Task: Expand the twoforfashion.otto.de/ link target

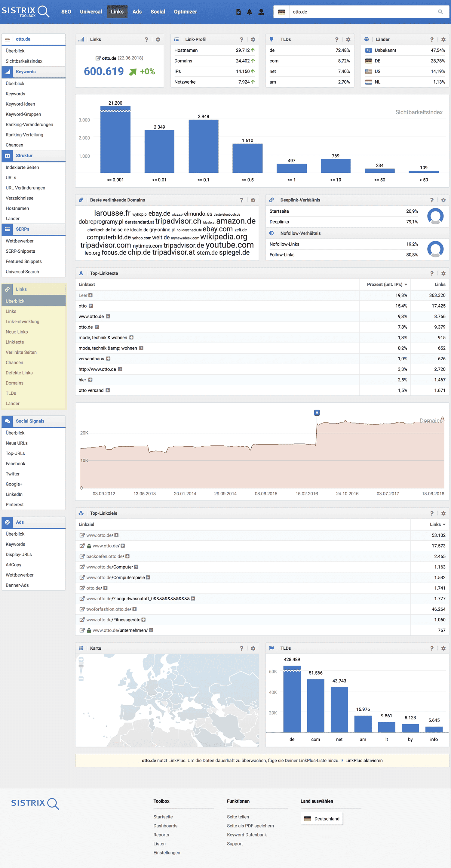Action: [135, 609]
